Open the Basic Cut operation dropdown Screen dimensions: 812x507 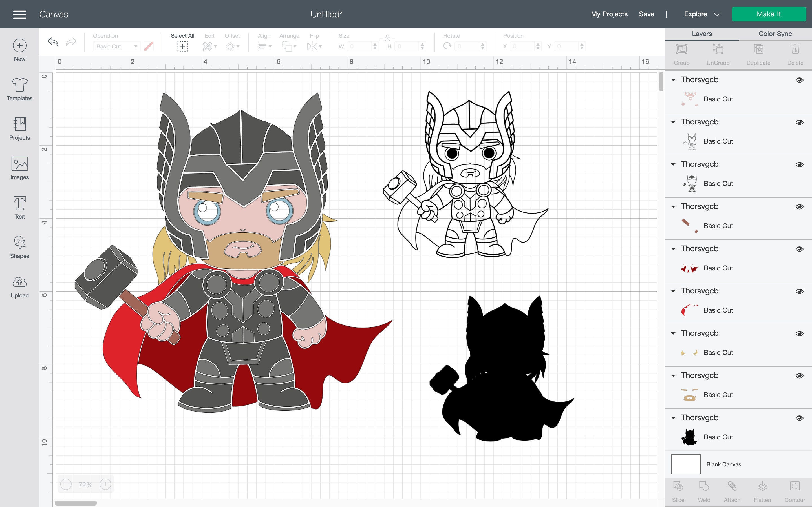click(116, 46)
